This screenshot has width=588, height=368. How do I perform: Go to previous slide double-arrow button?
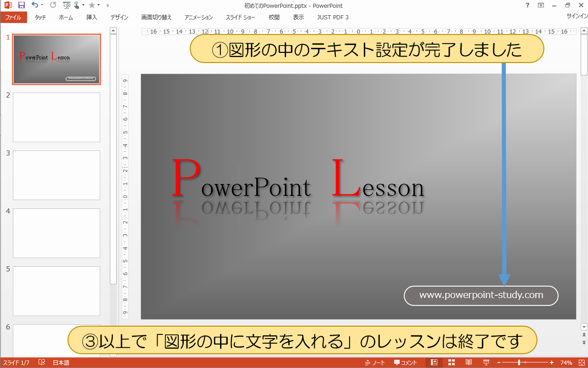pos(584,335)
